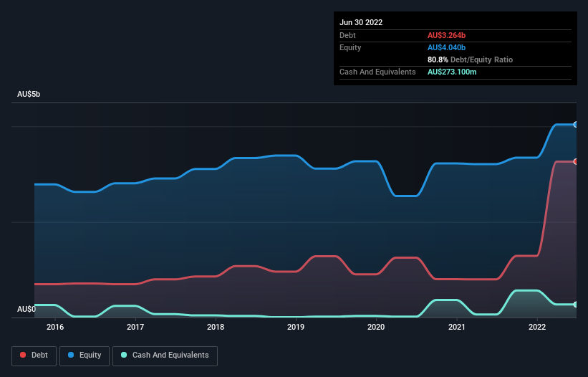
Task: Click the AU$3.264b debt value
Action: [446, 35]
